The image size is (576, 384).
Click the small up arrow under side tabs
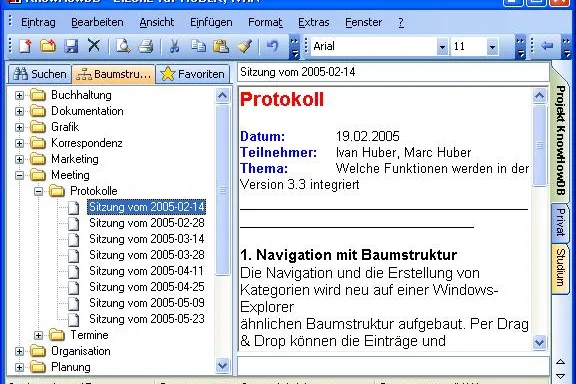pos(560,362)
